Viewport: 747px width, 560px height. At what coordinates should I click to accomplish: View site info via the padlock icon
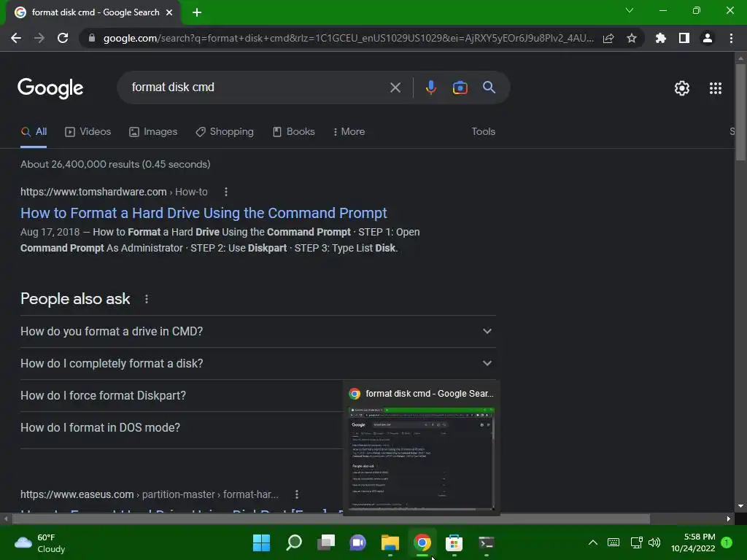pyautogui.click(x=92, y=38)
